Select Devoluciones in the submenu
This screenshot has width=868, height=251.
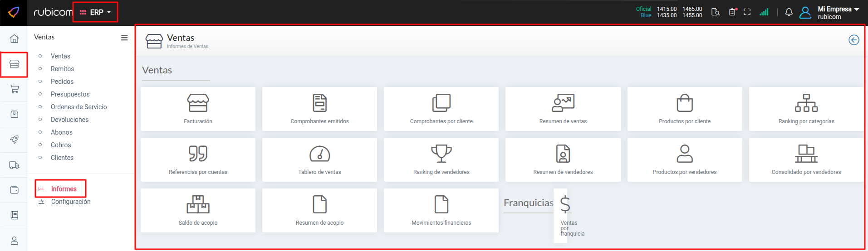pyautogui.click(x=69, y=120)
